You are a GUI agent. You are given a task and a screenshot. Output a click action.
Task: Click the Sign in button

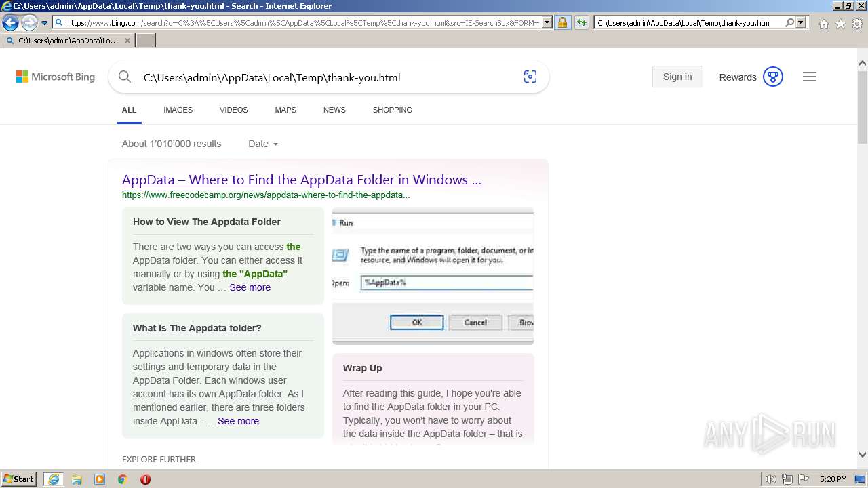(x=677, y=77)
